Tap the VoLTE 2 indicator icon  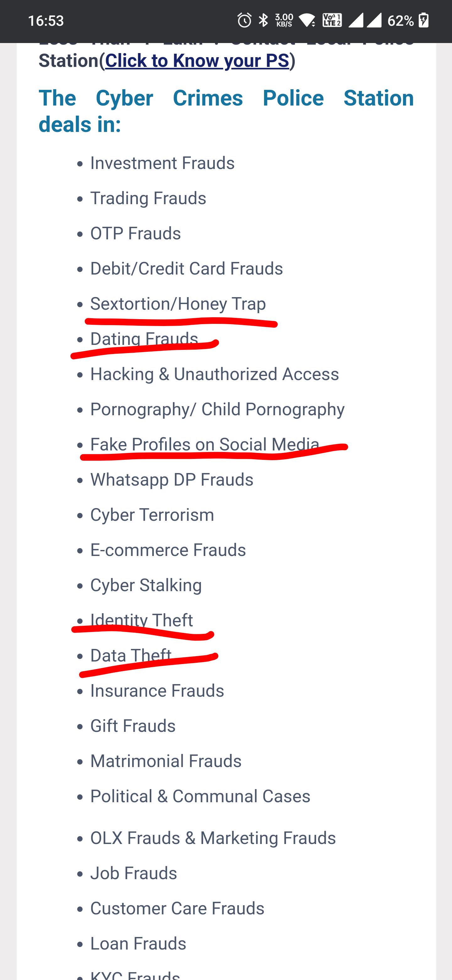click(x=332, y=20)
